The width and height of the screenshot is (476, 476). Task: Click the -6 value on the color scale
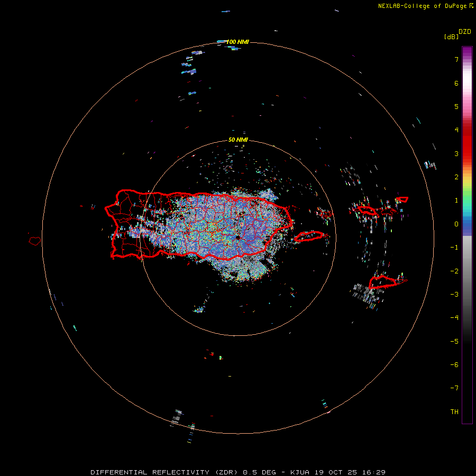pyautogui.click(x=454, y=365)
